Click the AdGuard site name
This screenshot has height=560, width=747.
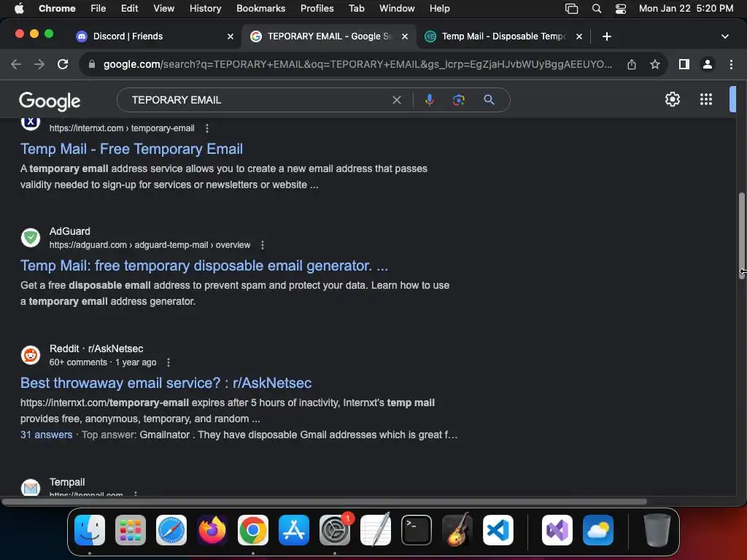tap(69, 231)
